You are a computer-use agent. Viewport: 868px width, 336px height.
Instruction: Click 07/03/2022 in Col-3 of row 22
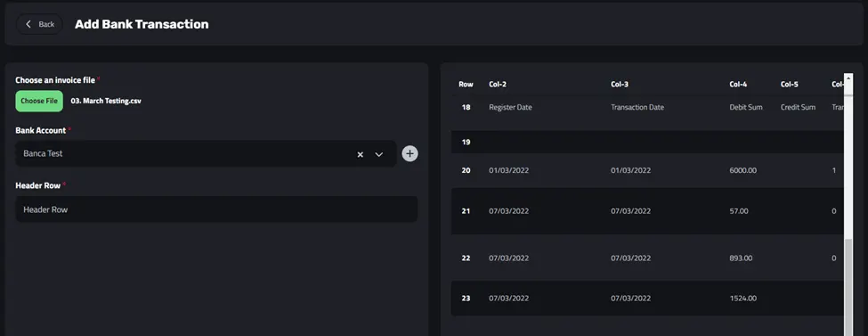click(630, 258)
